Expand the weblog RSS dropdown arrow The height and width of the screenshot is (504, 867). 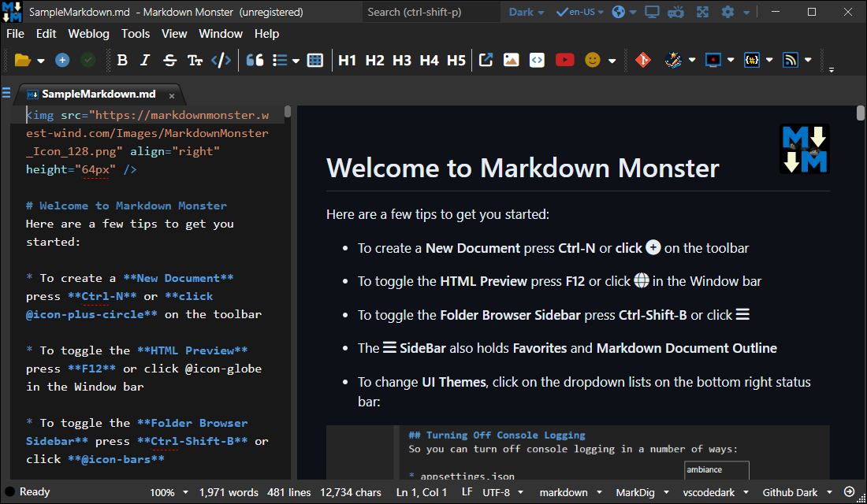pos(809,60)
